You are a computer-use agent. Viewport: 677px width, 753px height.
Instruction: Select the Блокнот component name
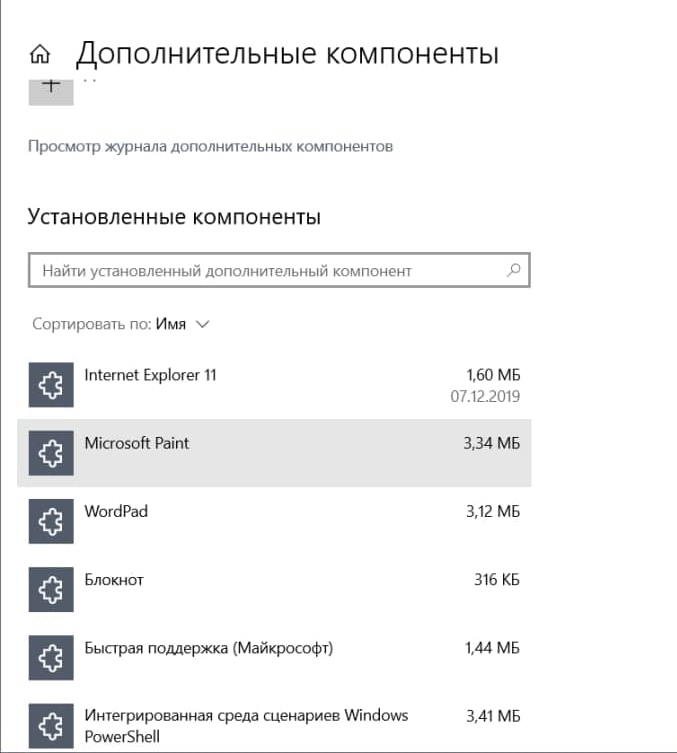tap(114, 579)
